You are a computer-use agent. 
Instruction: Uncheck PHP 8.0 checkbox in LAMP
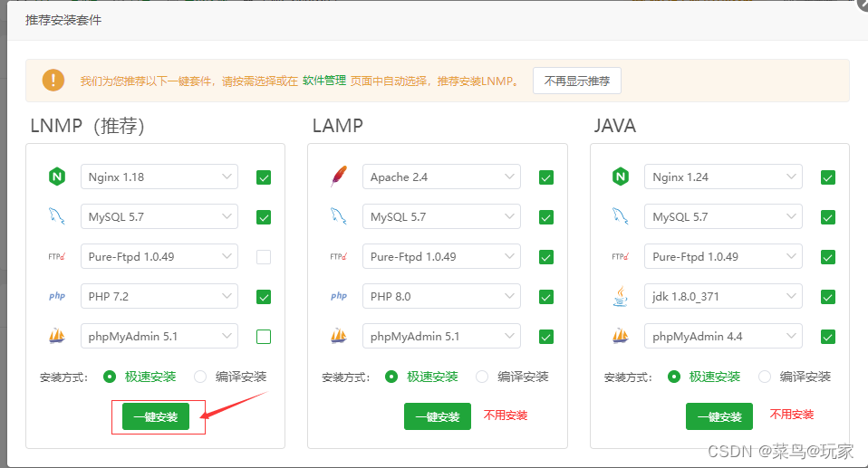[x=546, y=297]
